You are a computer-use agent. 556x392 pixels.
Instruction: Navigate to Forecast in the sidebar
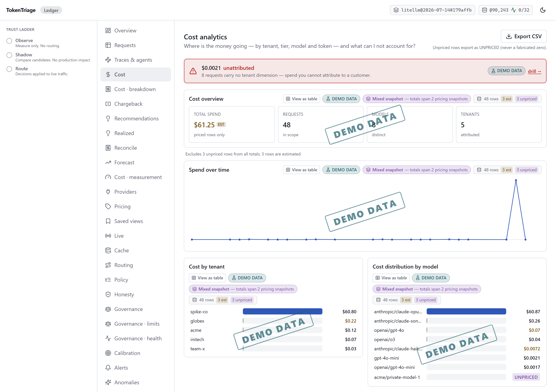(136, 162)
